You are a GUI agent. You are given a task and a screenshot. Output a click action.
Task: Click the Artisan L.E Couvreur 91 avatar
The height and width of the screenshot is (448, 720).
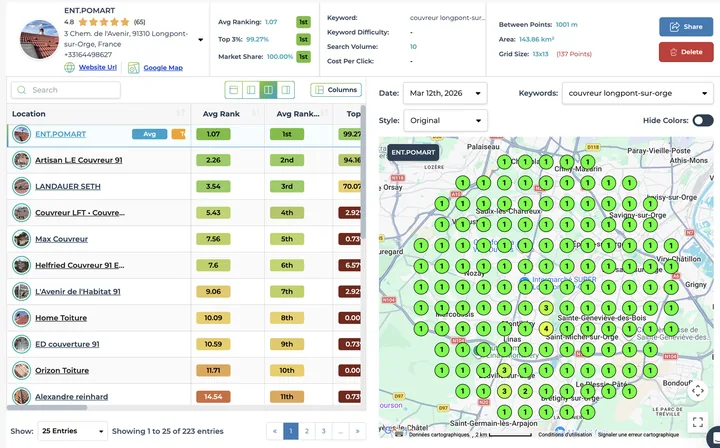click(x=21, y=160)
